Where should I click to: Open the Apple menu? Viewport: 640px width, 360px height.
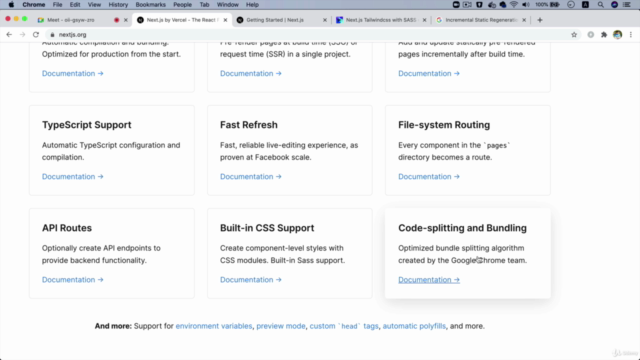click(11, 4)
